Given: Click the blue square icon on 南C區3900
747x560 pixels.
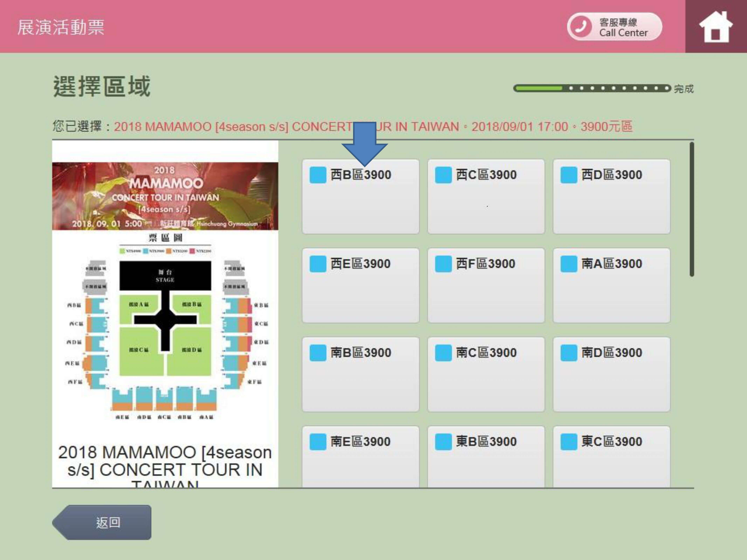Looking at the screenshot, I should pyautogui.click(x=443, y=353).
